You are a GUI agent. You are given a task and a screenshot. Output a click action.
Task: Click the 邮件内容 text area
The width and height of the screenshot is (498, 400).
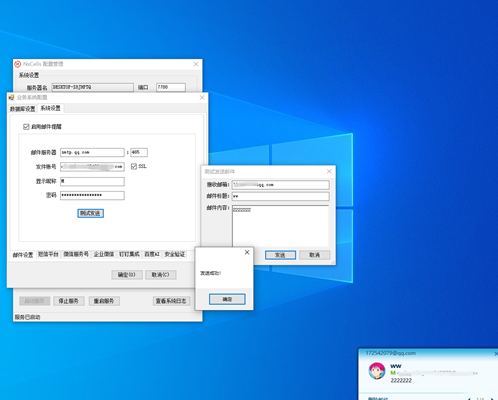pos(281,226)
